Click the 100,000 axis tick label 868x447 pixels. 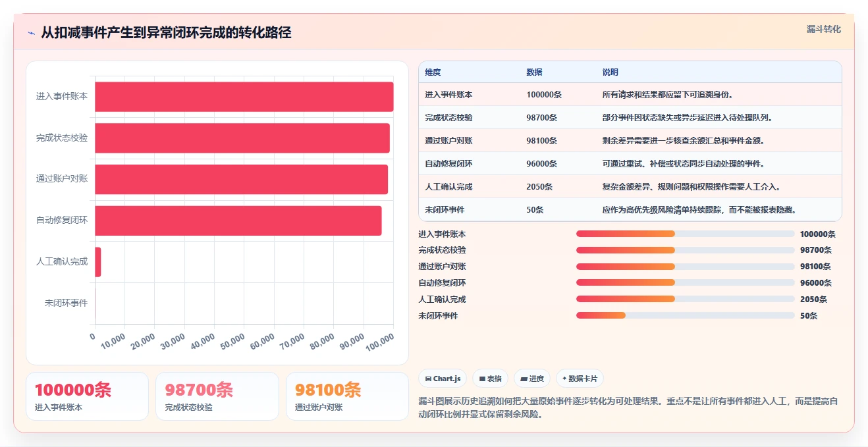click(x=379, y=342)
